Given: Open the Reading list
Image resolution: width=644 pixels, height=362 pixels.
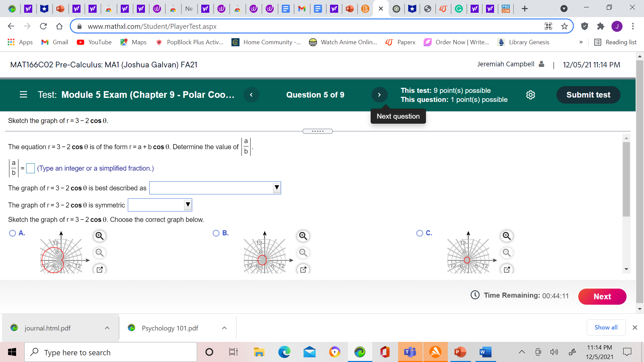Looking at the screenshot, I should (615, 42).
